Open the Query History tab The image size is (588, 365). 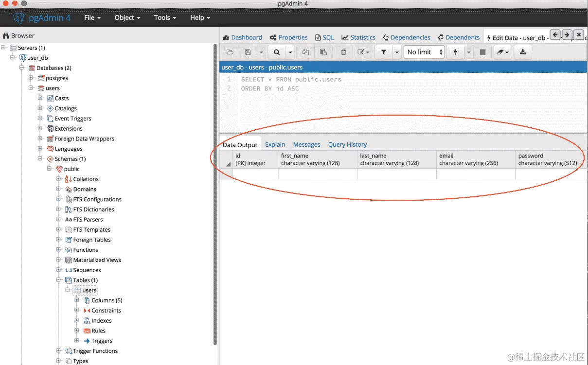(347, 145)
